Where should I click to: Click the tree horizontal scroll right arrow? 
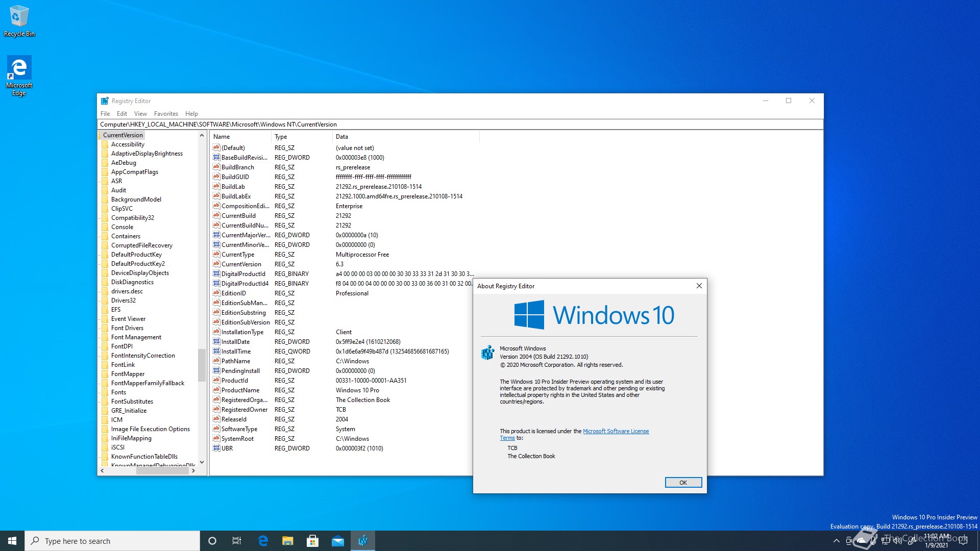pos(193,471)
